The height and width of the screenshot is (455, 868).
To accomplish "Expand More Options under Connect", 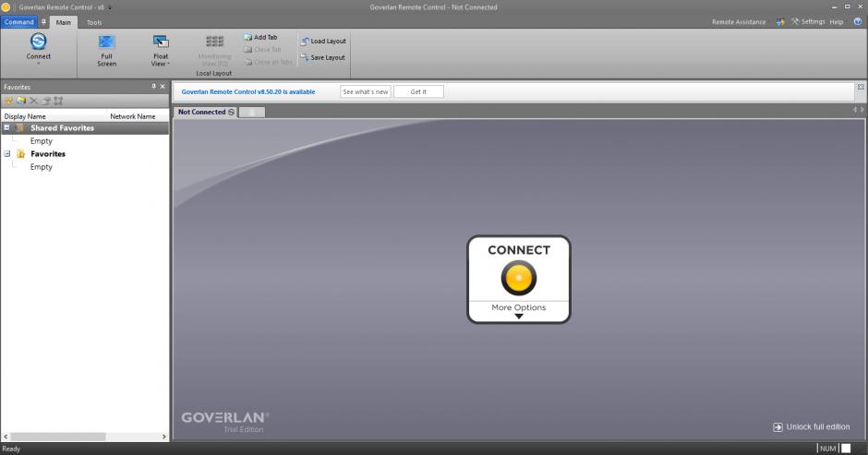I will [519, 311].
